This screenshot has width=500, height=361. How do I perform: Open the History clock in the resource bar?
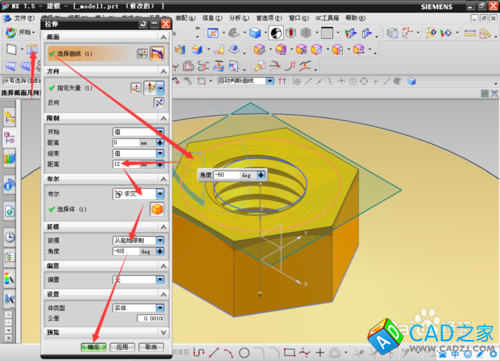click(x=10, y=237)
